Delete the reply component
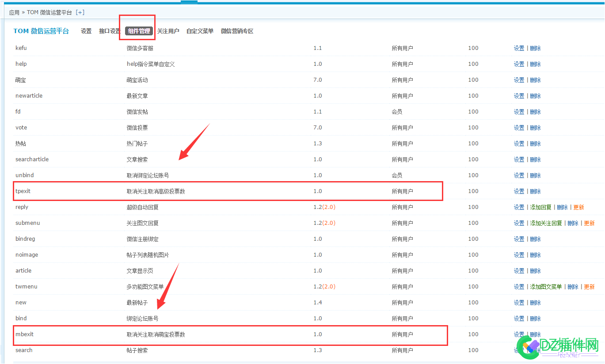The height and width of the screenshot is (364, 605). tap(562, 207)
